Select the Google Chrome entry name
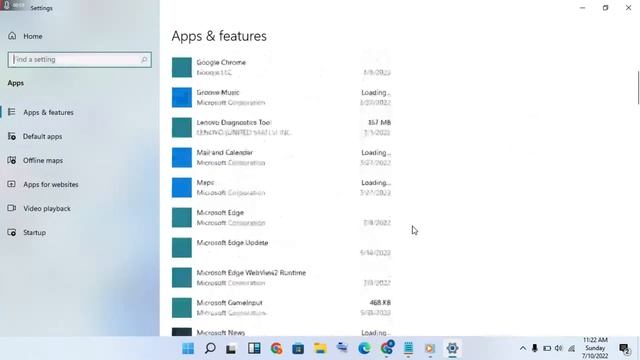The image size is (640, 360). tap(221, 62)
